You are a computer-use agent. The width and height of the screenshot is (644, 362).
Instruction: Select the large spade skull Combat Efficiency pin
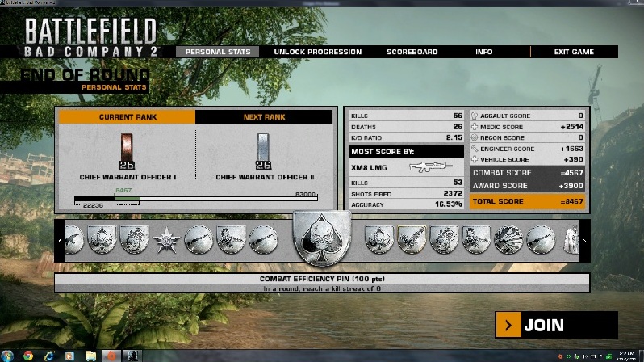(323, 238)
